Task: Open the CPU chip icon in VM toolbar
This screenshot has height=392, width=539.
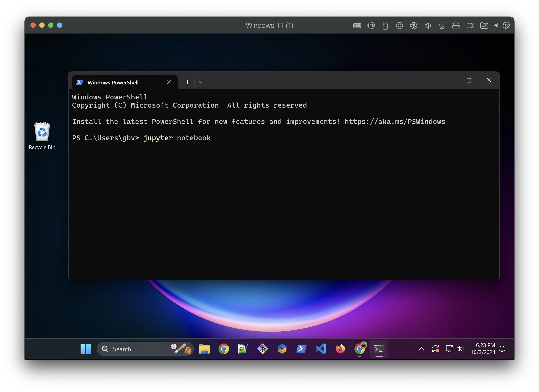Action: [371, 26]
